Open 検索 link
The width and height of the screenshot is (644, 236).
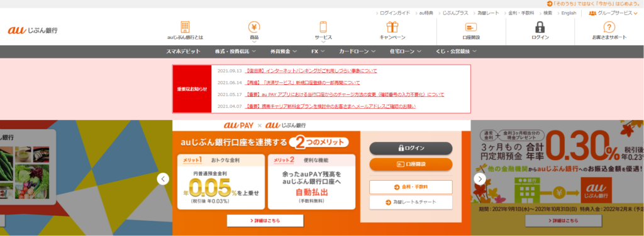(548, 13)
